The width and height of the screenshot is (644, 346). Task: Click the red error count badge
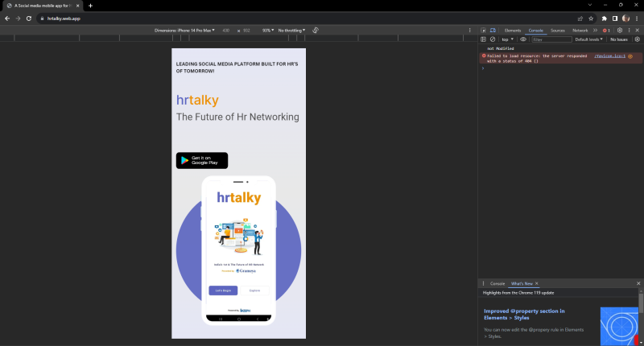point(606,31)
